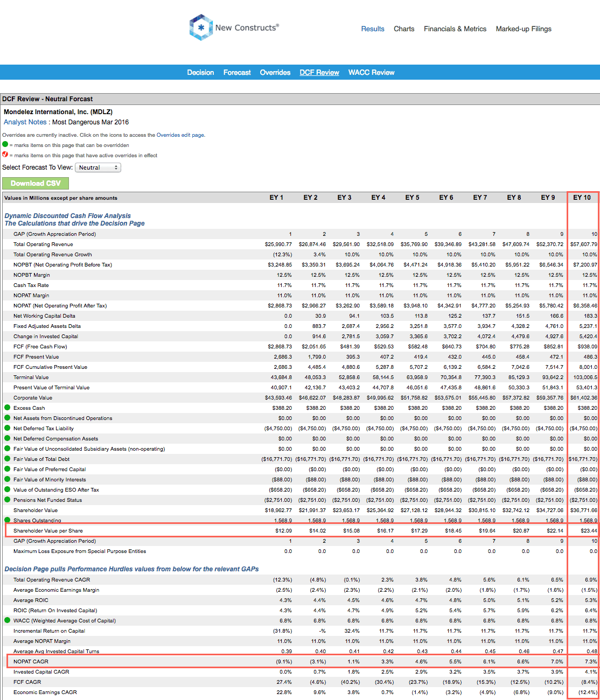Open the Analyst Notes link
Viewport: 600px width, 700px height.
coord(25,122)
